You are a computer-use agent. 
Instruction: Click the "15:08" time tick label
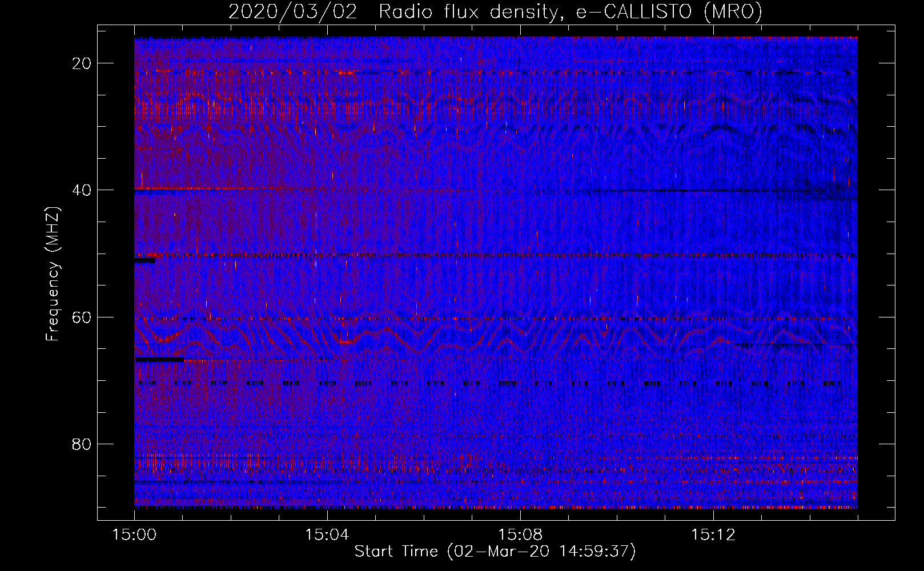(x=520, y=535)
